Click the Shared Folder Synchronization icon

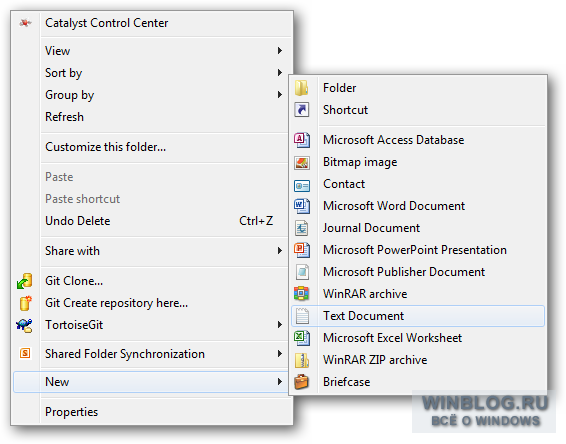[x=25, y=353]
